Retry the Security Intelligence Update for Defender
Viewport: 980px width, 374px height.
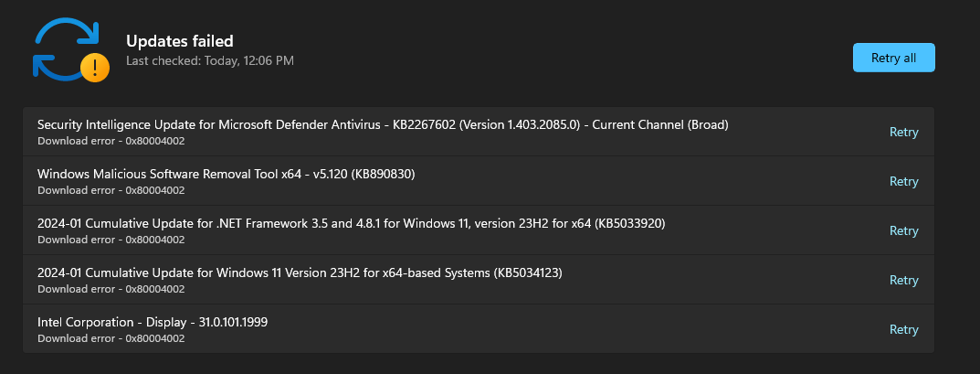(903, 132)
